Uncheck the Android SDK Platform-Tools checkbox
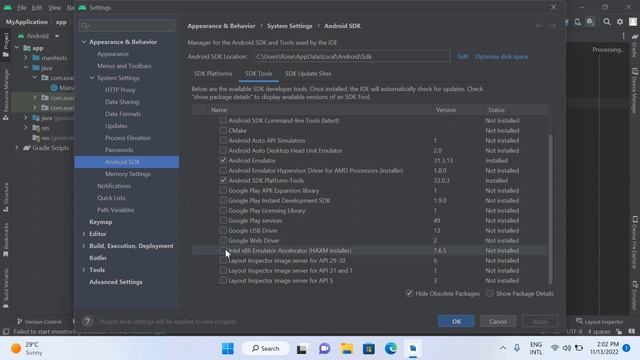This screenshot has height=360, width=640. coord(223,180)
